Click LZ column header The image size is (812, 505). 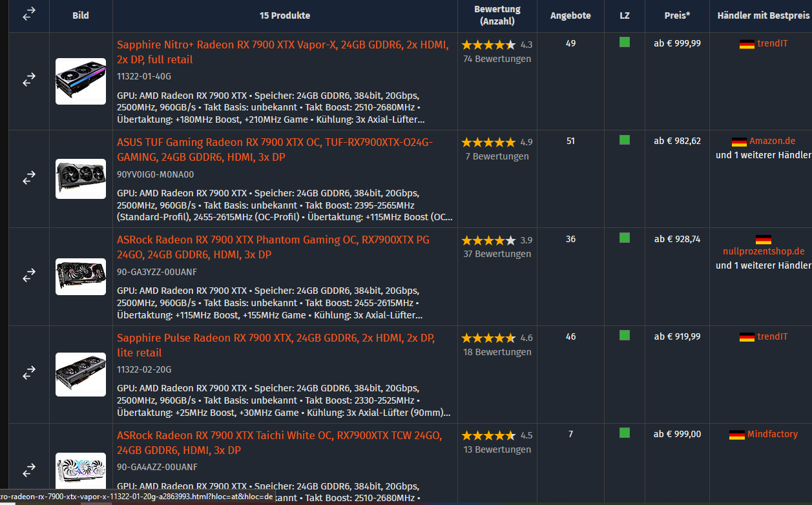point(624,15)
